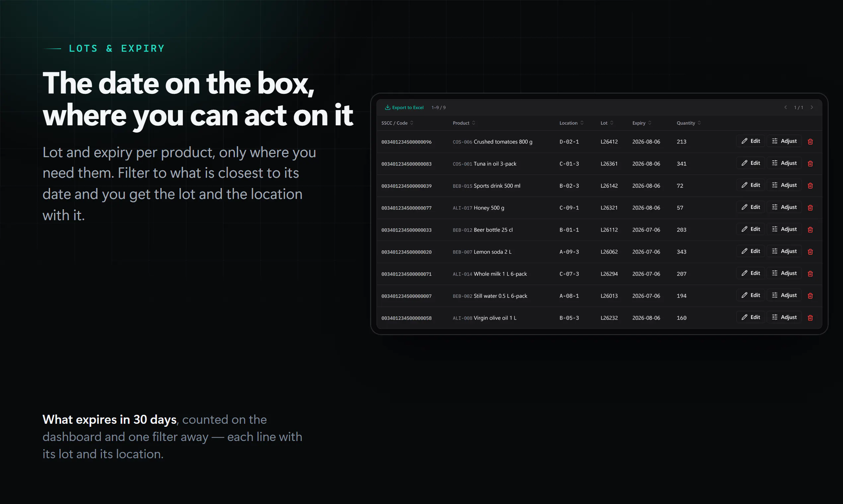Click the LOTS & EXPIRY section label
This screenshot has height=504, width=843.
(116, 48)
